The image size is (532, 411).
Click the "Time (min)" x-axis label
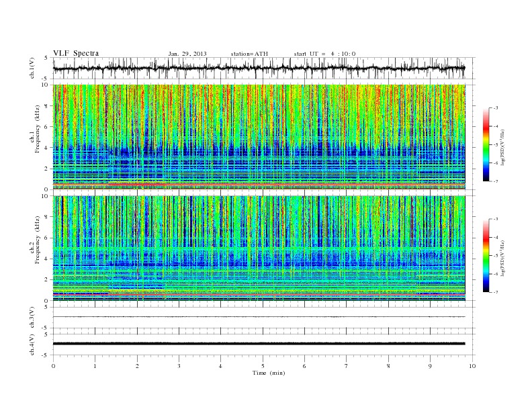(269, 373)
